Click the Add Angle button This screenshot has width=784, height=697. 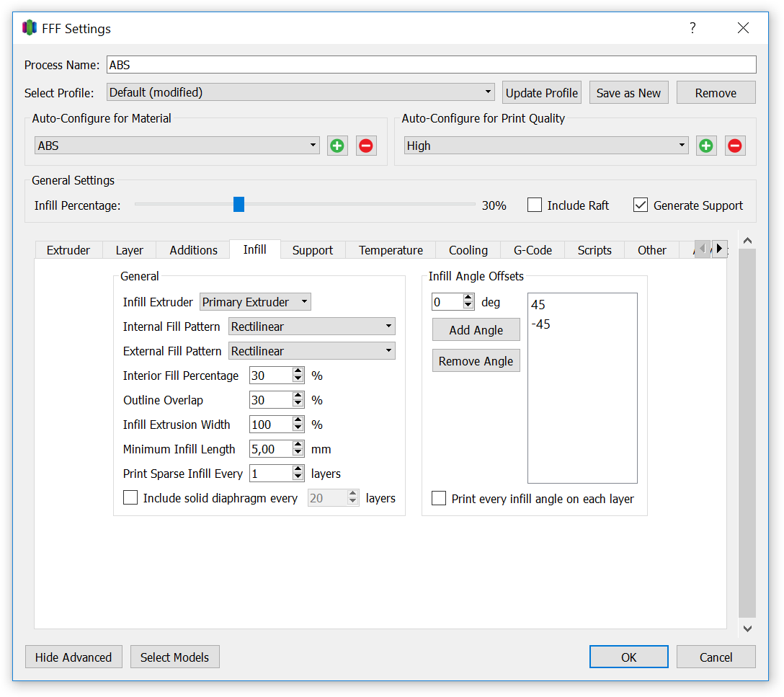(x=476, y=330)
